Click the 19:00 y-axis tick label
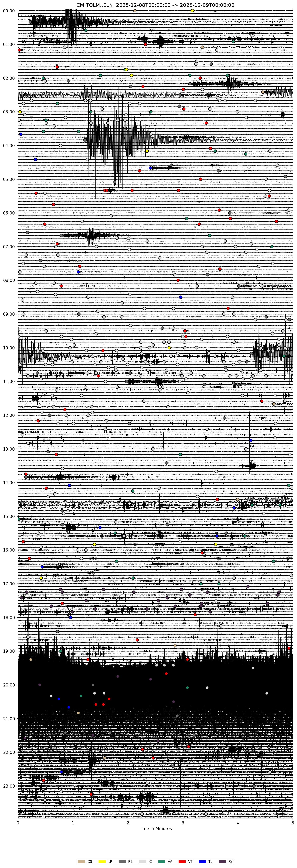 coord(9,651)
